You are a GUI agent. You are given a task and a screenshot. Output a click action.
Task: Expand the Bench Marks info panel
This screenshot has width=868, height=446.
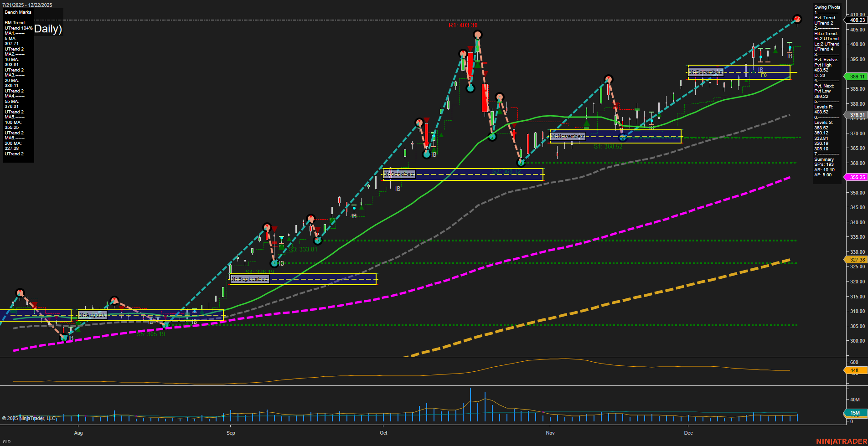[x=17, y=12]
